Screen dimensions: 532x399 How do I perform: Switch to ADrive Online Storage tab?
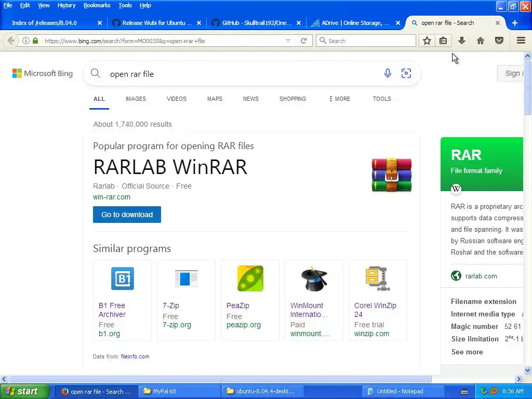pyautogui.click(x=355, y=23)
